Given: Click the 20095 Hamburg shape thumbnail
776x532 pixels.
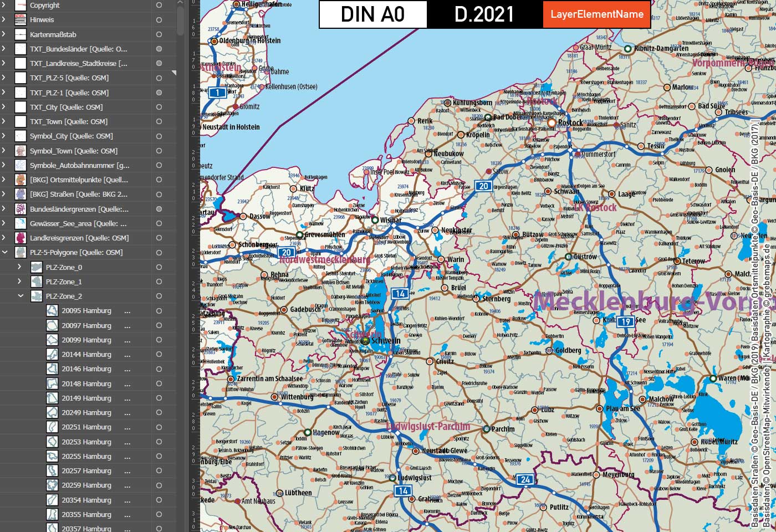Looking at the screenshot, I should coord(52,310).
